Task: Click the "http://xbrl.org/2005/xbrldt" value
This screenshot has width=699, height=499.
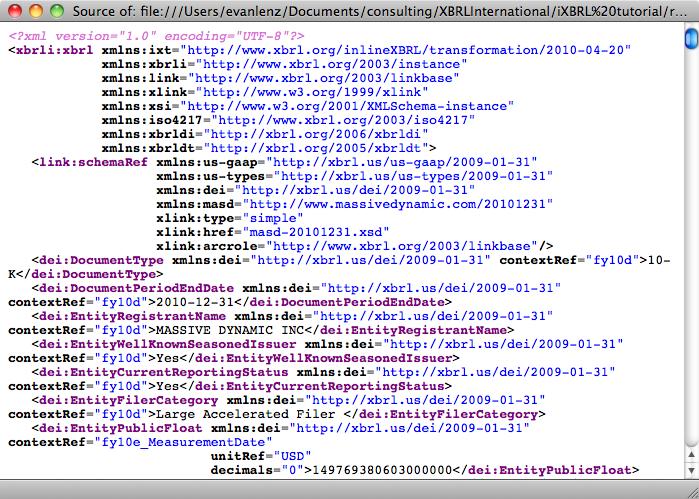Action: coord(316,148)
